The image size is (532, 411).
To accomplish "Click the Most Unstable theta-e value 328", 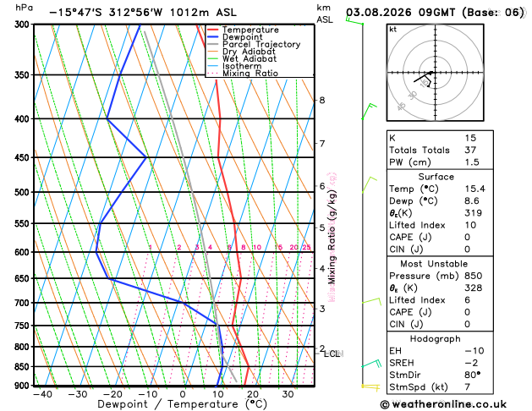I will click(474, 288).
